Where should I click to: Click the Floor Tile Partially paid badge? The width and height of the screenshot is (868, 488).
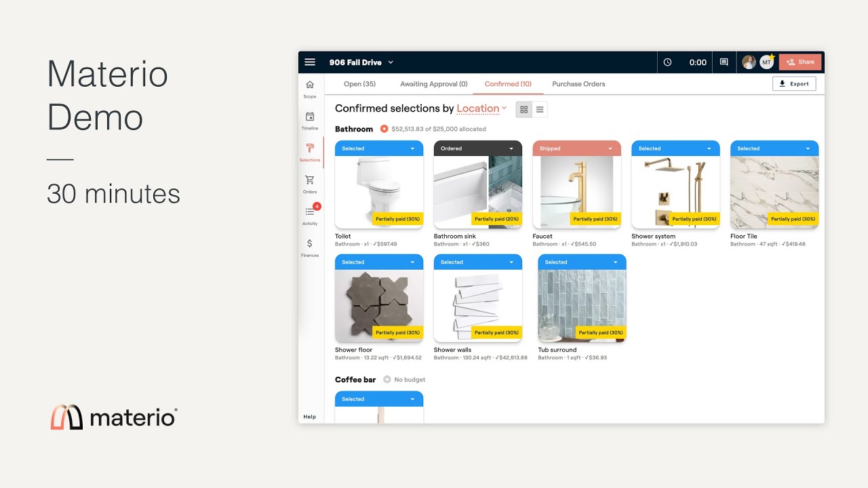793,219
